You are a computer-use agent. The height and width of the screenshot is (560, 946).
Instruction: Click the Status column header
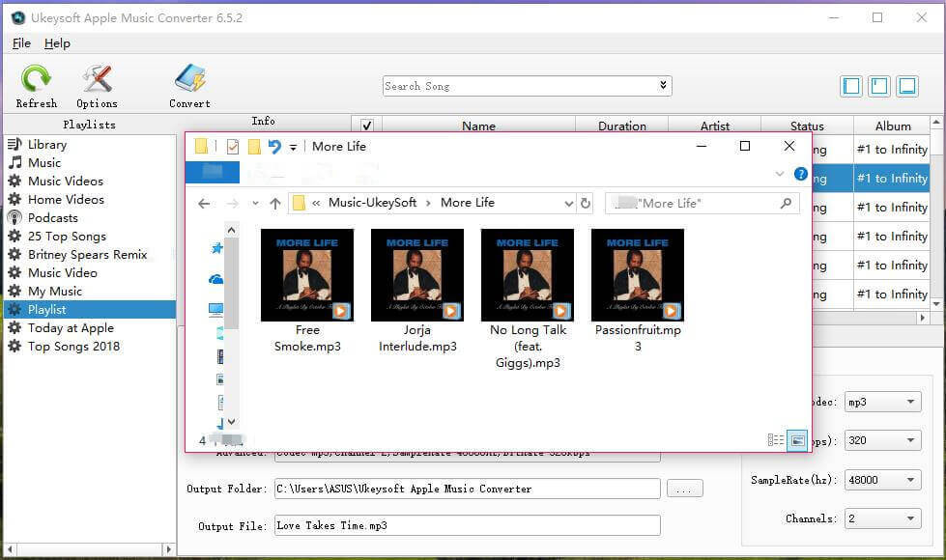tap(807, 126)
